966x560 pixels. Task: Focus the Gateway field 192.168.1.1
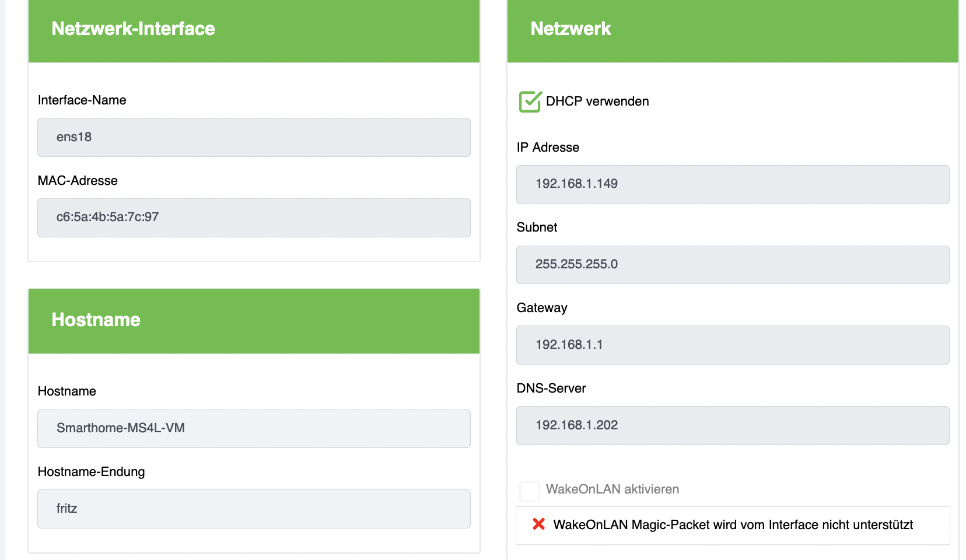(x=733, y=345)
